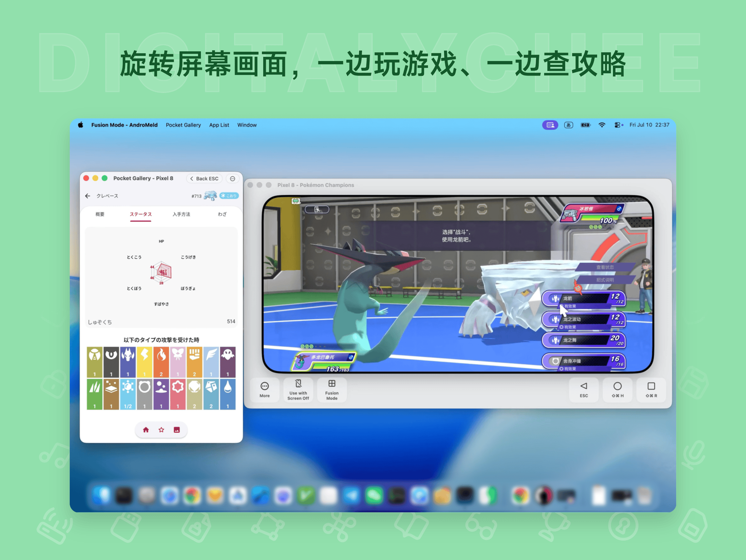
Task: Select the Flying type tile
Action: coord(211,362)
